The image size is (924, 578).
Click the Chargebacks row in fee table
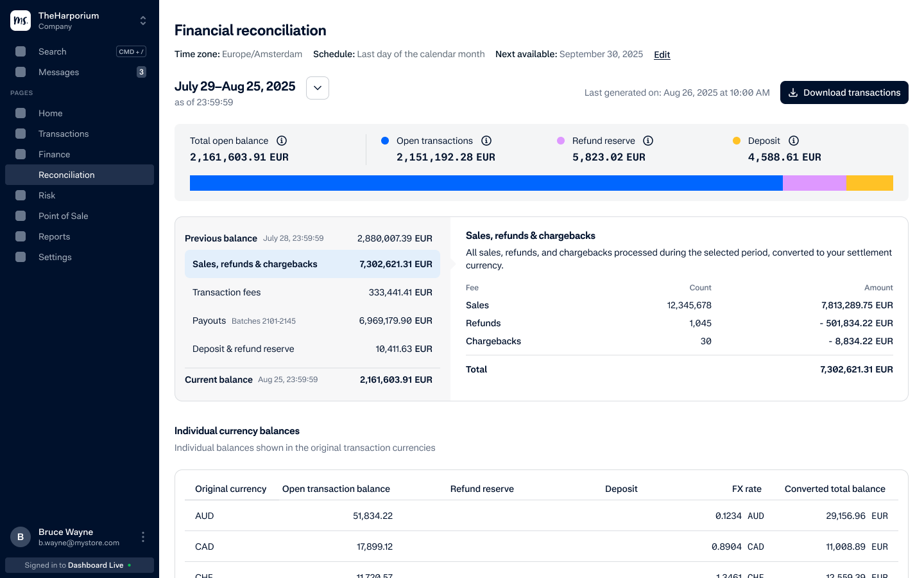pyautogui.click(x=680, y=341)
